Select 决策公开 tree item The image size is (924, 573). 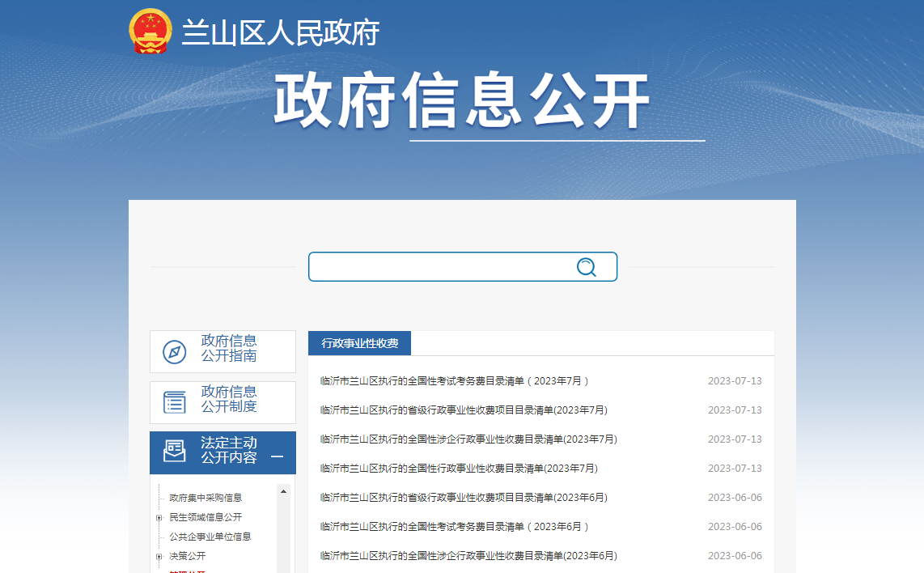[x=188, y=557]
